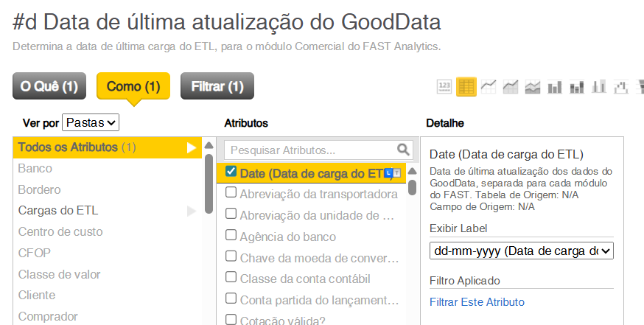Select the table report icon
The image size is (644, 325).
pyautogui.click(x=466, y=86)
